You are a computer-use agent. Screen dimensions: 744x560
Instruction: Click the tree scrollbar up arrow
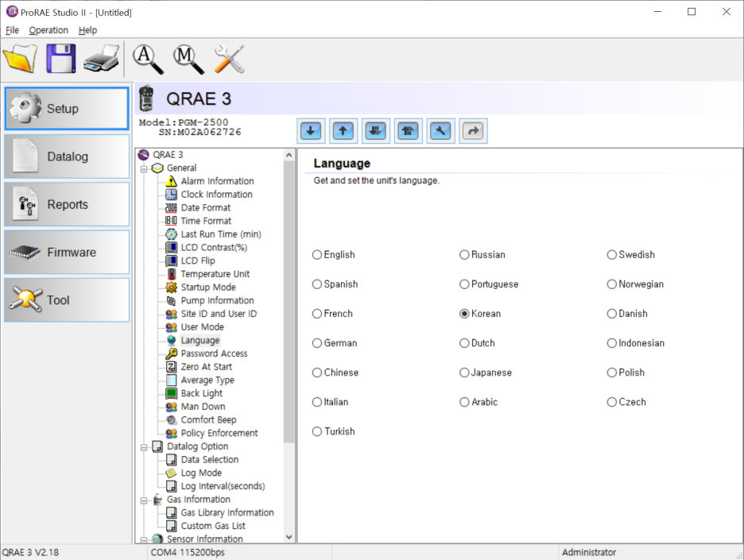289,155
